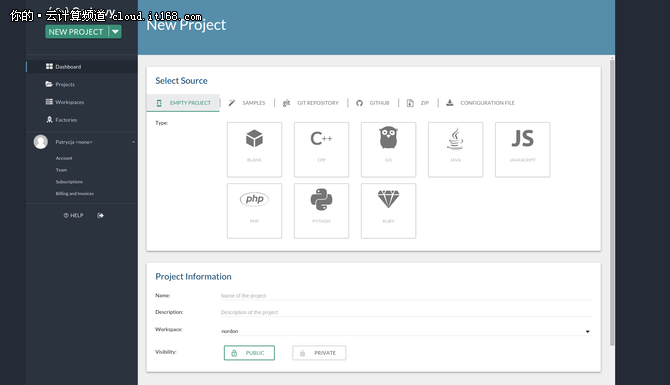Select the PHP project type

254,211
